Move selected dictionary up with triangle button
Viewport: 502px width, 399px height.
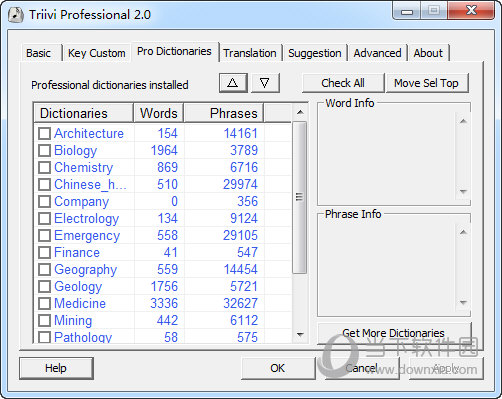click(233, 83)
